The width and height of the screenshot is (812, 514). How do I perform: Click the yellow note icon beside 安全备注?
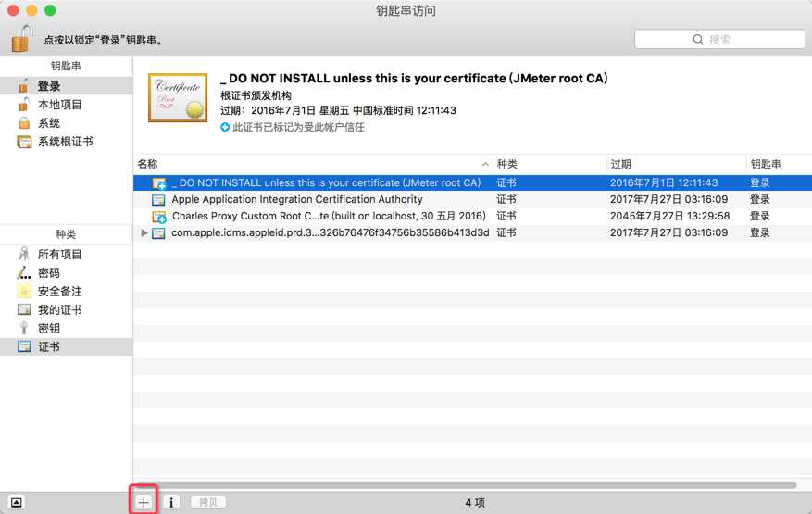24,291
